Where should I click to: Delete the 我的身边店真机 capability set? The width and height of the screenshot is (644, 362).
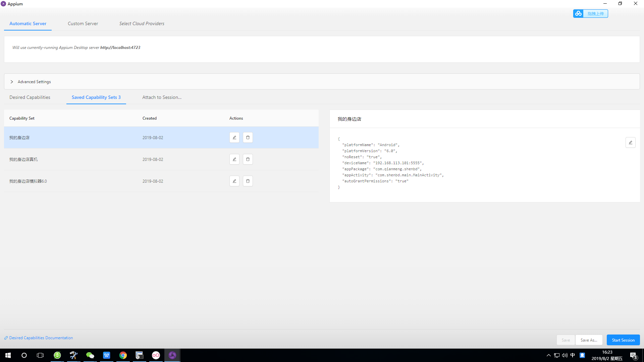click(x=248, y=159)
